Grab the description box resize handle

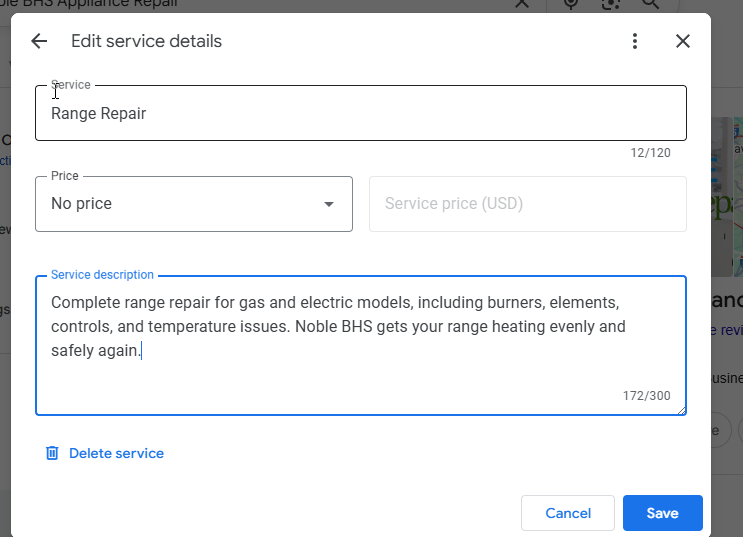point(682,409)
